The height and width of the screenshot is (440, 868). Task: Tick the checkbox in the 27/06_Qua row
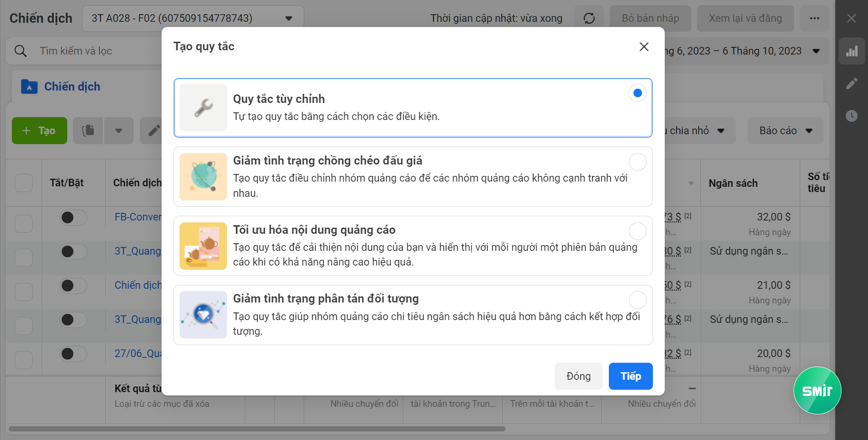pyautogui.click(x=24, y=360)
